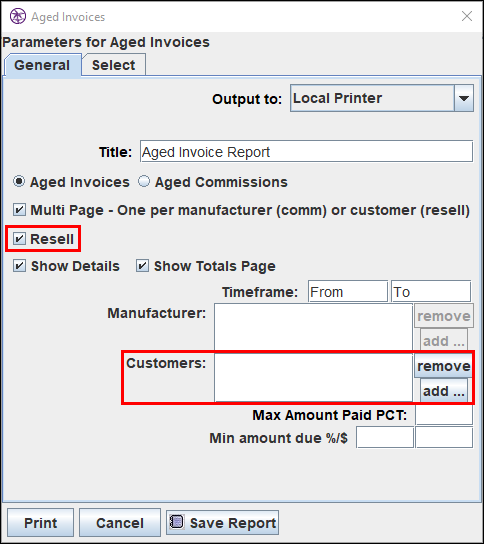Click the Timeframe From field

coord(348,291)
